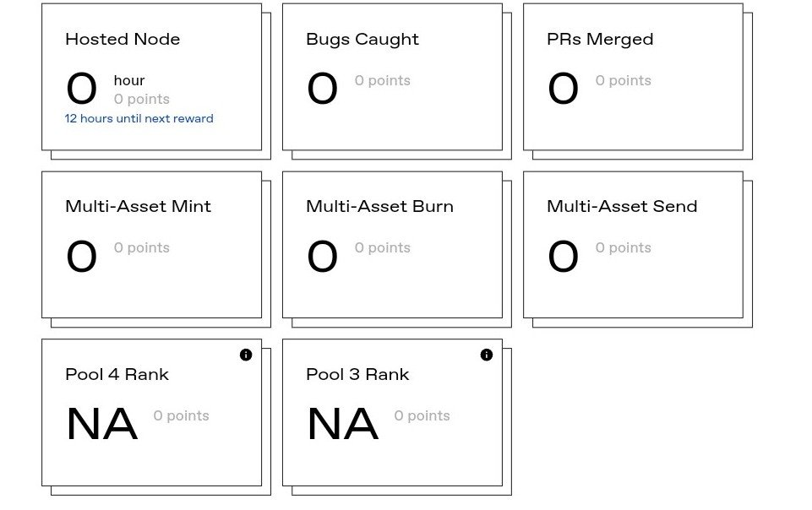The image size is (812, 510).
Task: Click the info icon on Pool 4 Rank card
Action: [246, 355]
